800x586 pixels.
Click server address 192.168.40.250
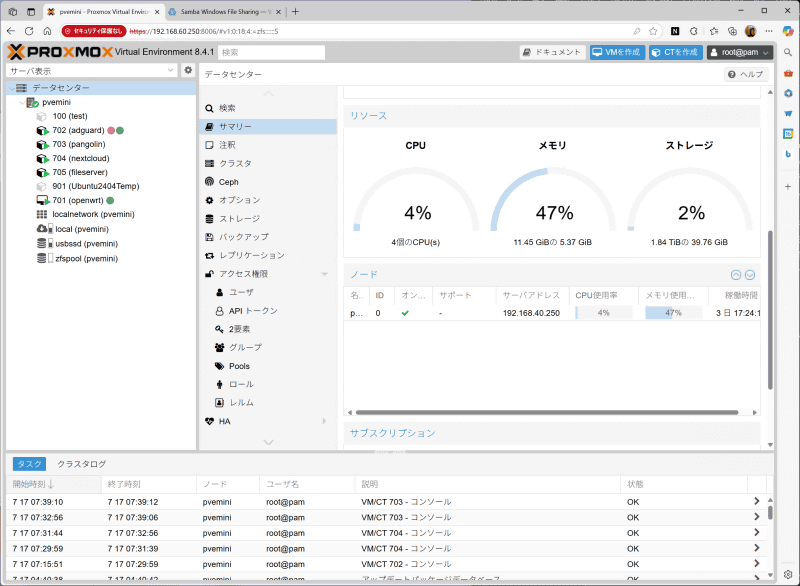click(531, 313)
